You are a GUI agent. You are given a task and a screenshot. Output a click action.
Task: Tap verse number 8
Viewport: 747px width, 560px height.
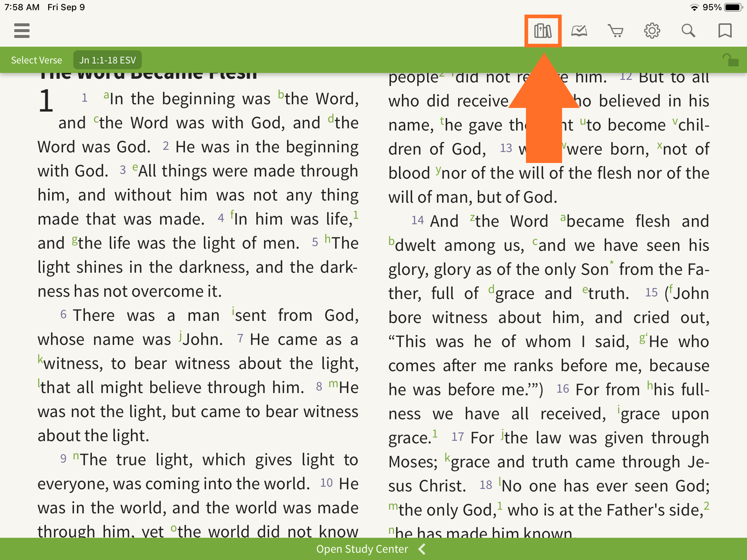319,386
